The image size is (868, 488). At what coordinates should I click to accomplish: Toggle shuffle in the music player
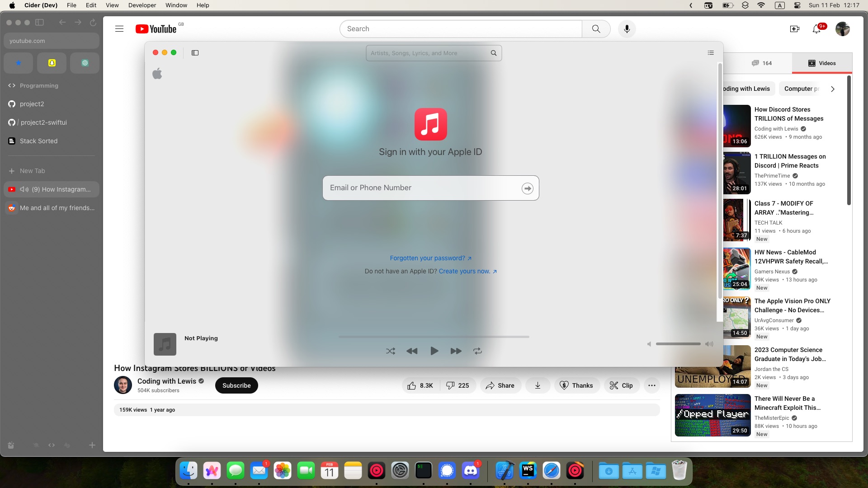click(x=391, y=351)
